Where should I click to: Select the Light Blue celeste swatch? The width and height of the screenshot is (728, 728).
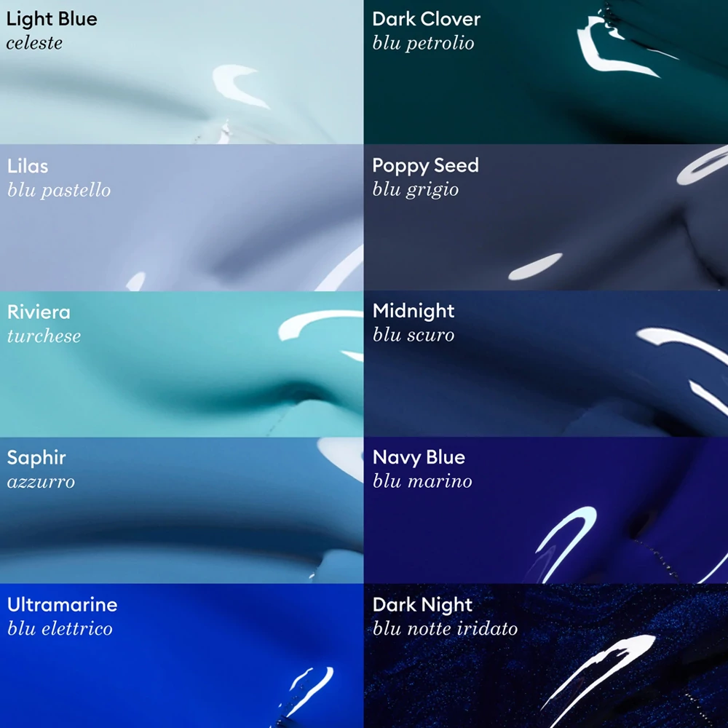[181, 72]
